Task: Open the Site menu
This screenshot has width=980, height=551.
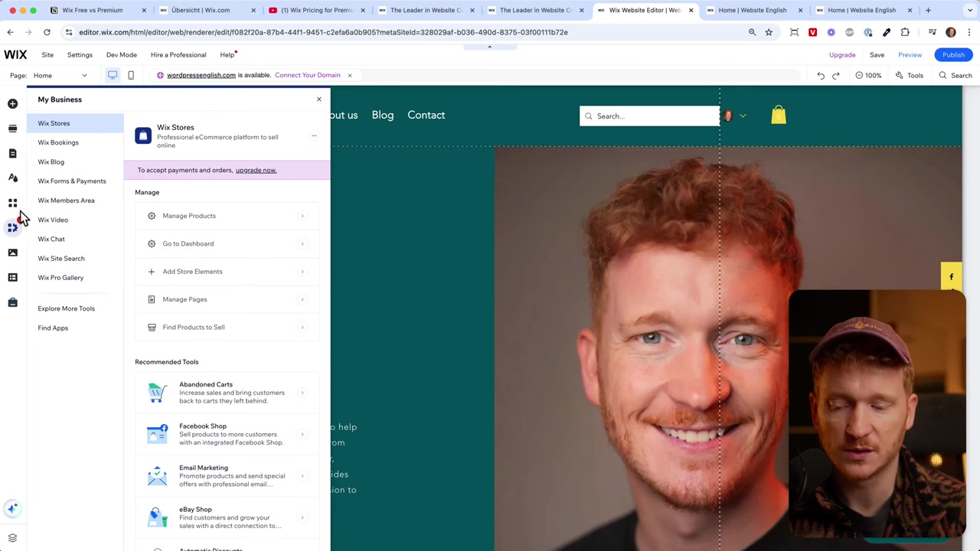Action: coord(47,55)
